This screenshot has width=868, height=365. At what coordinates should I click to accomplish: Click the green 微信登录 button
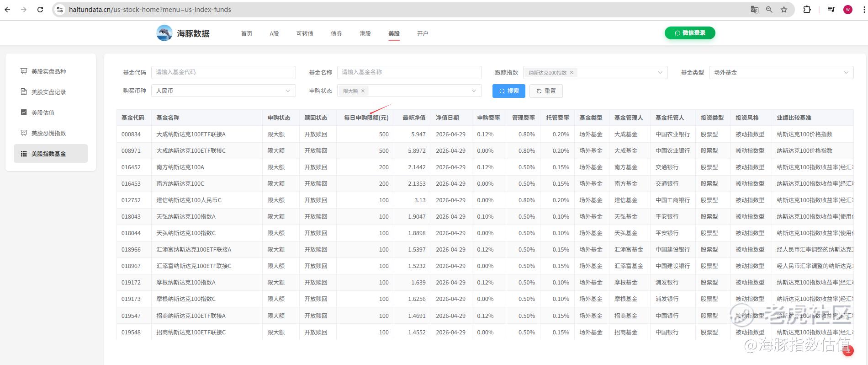(x=690, y=33)
